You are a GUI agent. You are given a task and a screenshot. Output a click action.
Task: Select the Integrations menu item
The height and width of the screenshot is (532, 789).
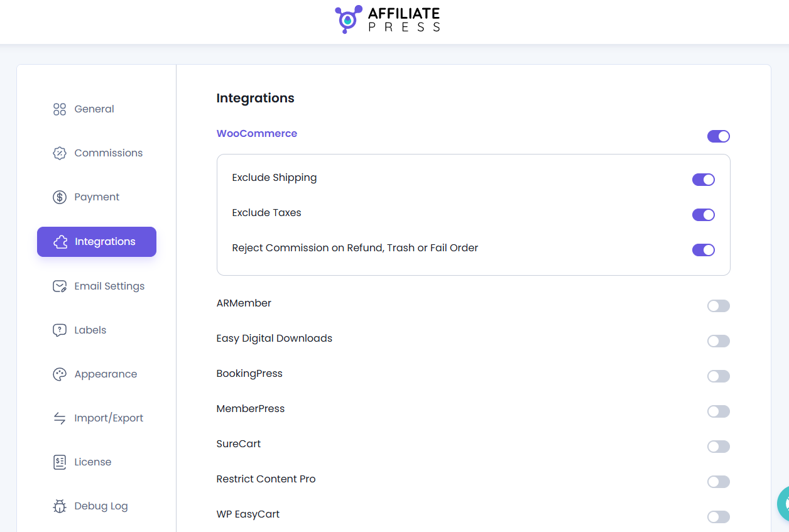tap(97, 241)
